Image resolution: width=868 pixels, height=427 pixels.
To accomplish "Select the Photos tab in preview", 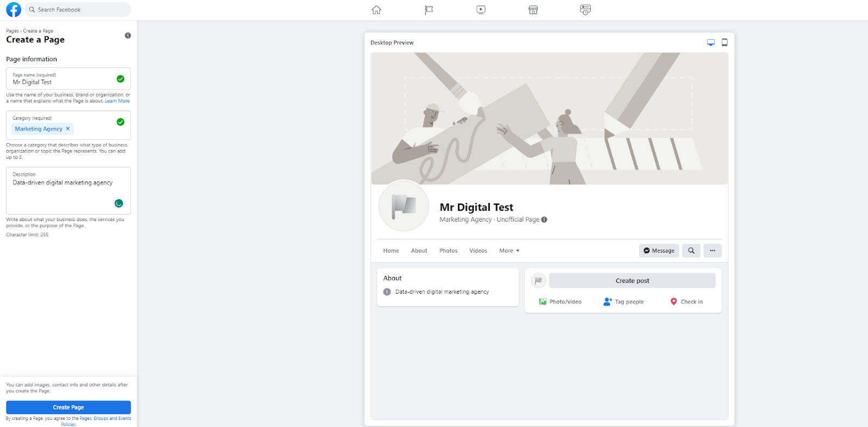I will 448,251.
